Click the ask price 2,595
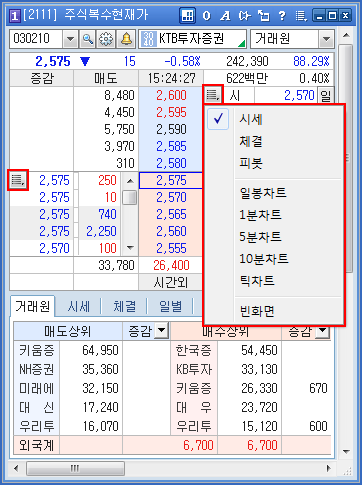The width and height of the screenshot is (362, 485). coord(171,112)
